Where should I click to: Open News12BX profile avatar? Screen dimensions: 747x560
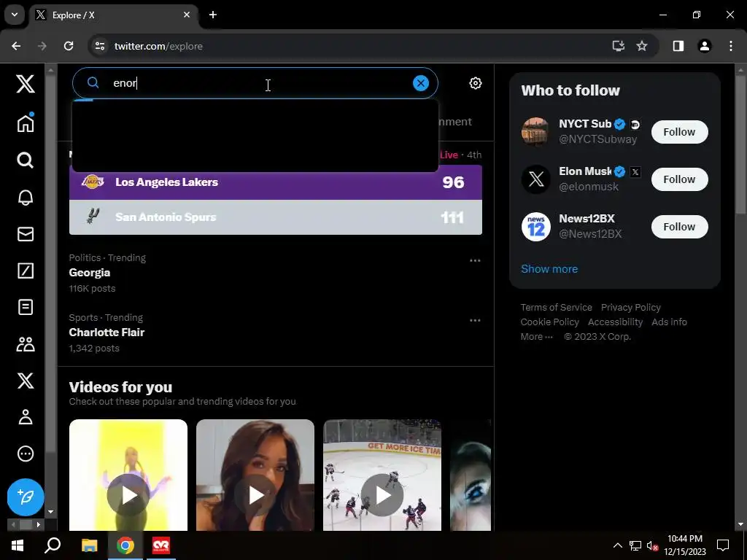pos(536,227)
